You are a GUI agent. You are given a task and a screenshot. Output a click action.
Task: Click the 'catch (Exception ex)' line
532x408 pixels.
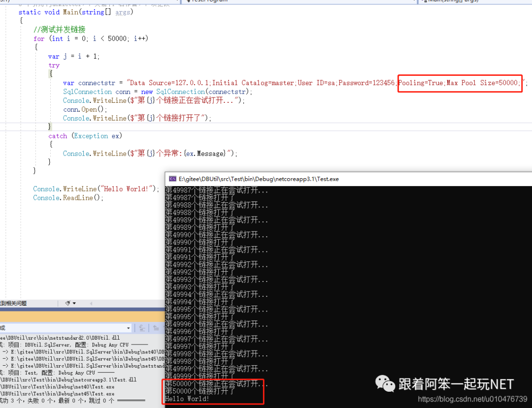point(85,136)
